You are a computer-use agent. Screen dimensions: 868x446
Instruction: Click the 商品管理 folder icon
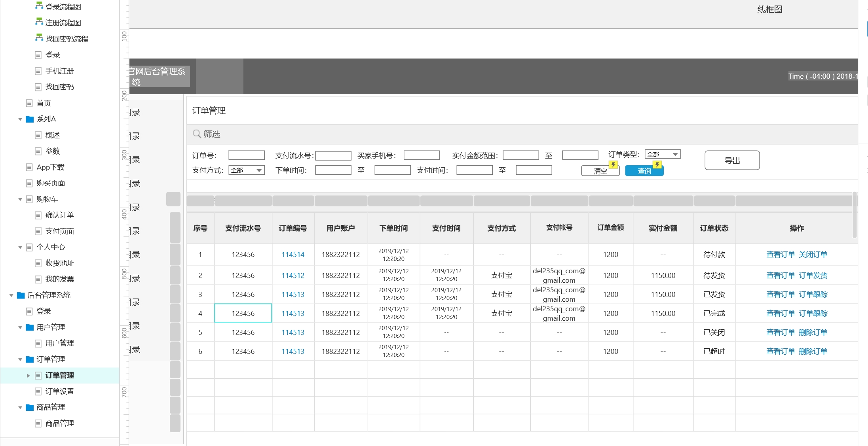tap(30, 407)
